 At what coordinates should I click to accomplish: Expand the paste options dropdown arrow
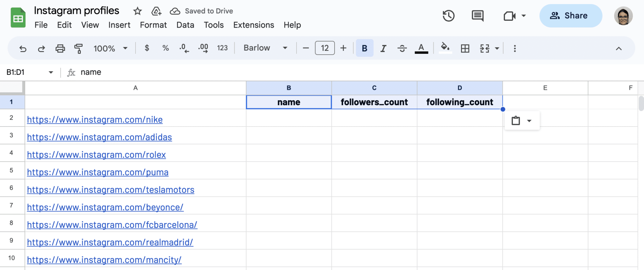529,121
